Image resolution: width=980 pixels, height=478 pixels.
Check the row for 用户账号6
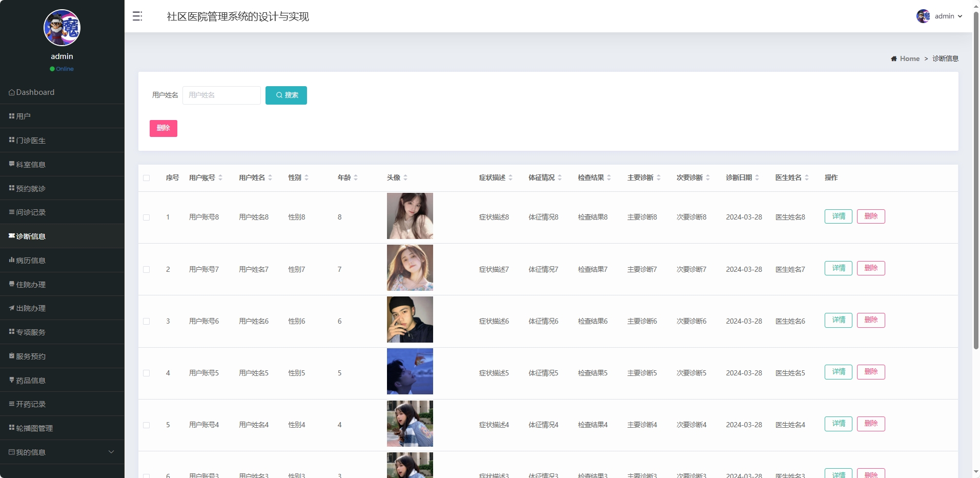coord(147,321)
